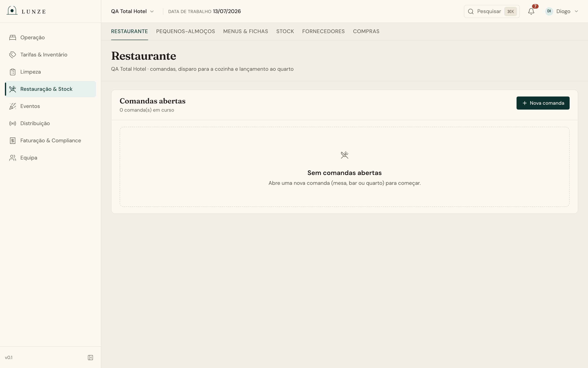Click the Eventos party icon
The width and height of the screenshot is (588, 368).
pyautogui.click(x=13, y=106)
